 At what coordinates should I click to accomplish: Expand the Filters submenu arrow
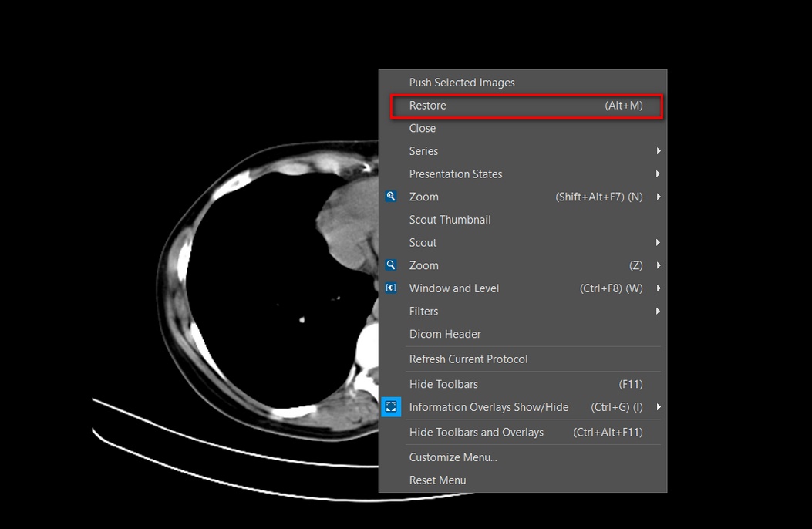coord(658,312)
